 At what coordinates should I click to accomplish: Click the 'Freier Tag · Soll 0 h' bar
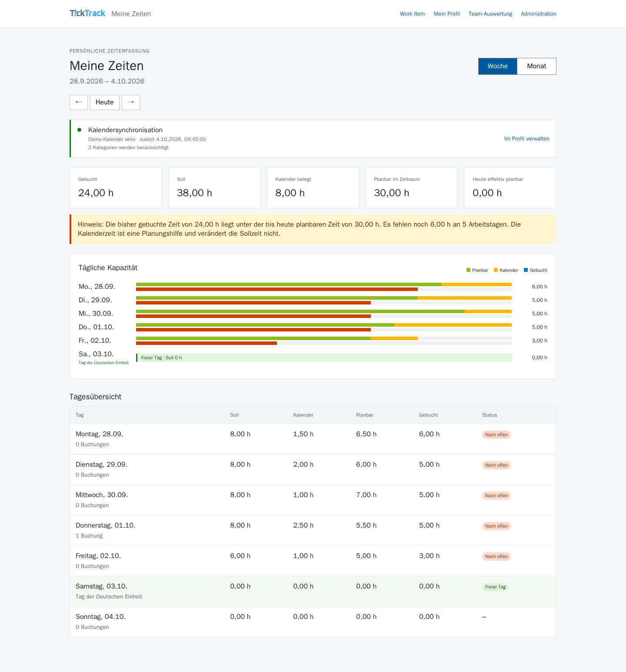click(324, 358)
